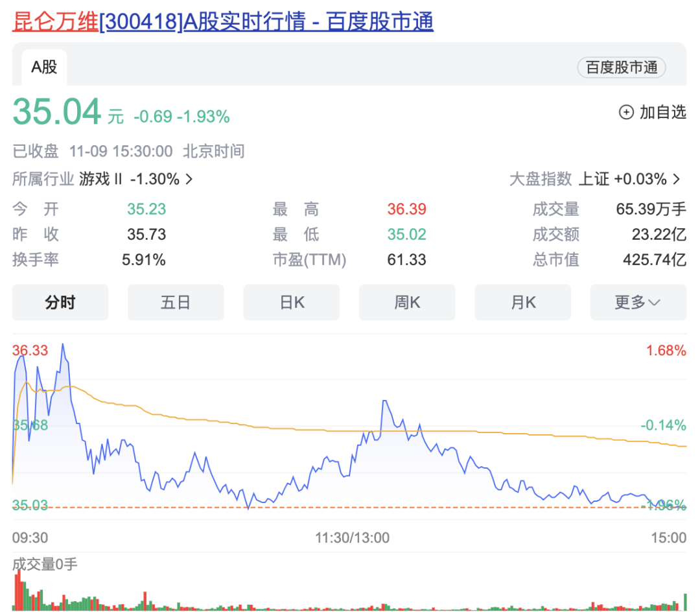Screen dimensions: 700x612
Task: Click the 市盈(TTM) value 61.33
Action: pyautogui.click(x=406, y=260)
